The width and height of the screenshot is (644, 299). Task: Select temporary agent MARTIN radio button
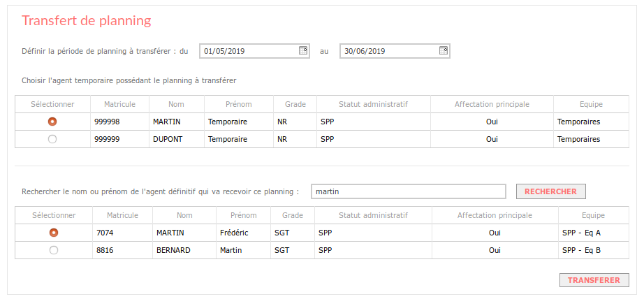point(52,122)
